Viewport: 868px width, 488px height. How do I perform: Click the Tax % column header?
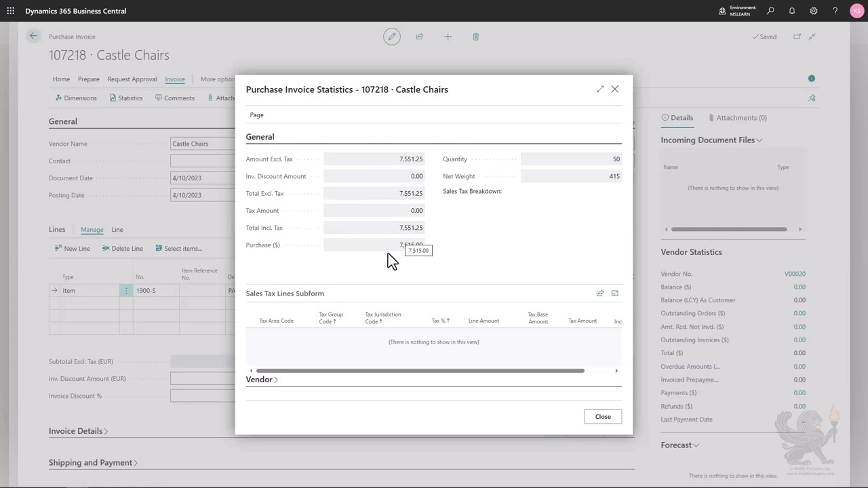point(440,321)
